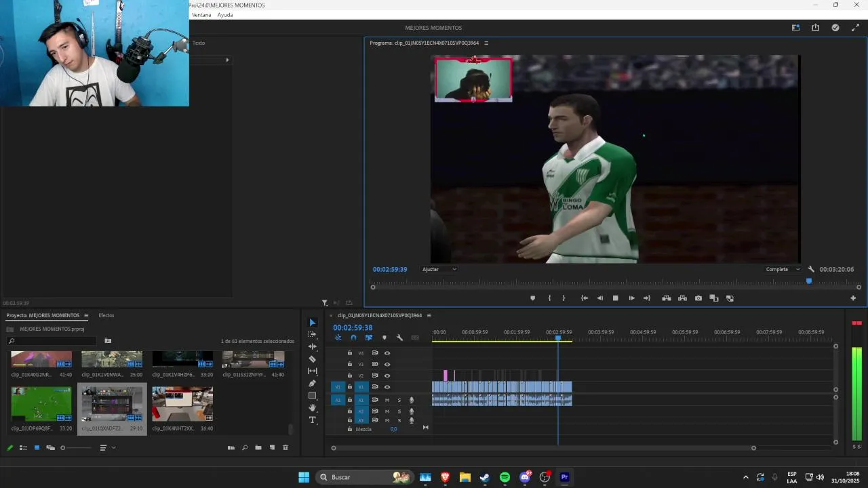Open sort icons dropdown in Project panel
This screenshot has width=868, height=488.
pos(106,448)
